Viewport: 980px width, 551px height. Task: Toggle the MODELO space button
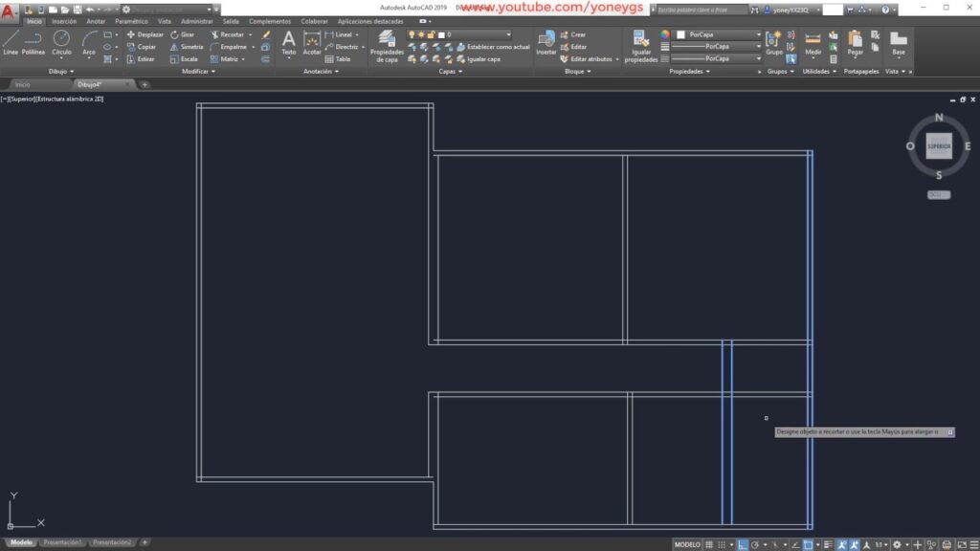coord(687,544)
